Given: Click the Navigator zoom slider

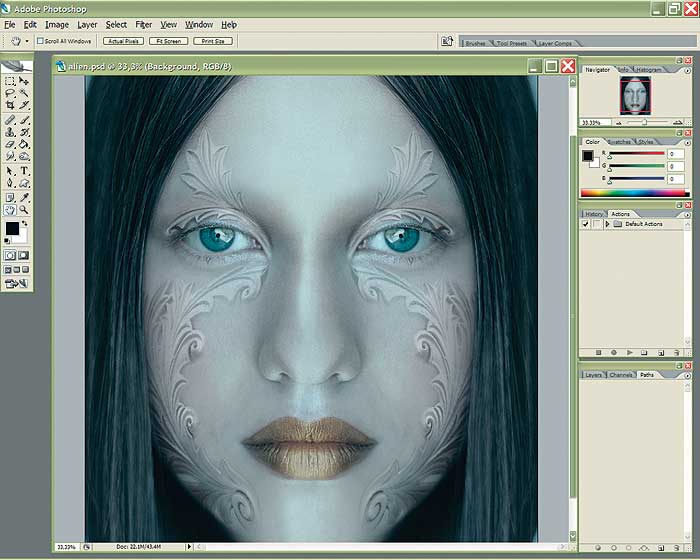Looking at the screenshot, I should (x=647, y=122).
